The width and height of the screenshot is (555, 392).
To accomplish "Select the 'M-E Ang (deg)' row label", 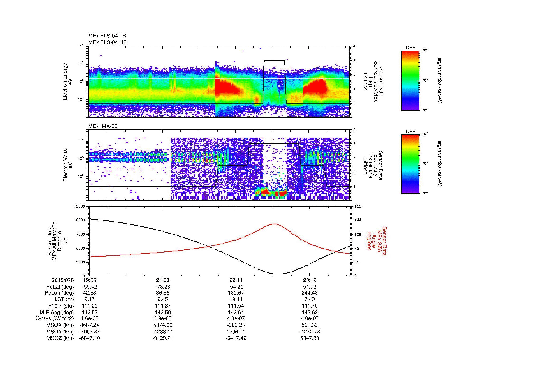I will coord(57,312).
